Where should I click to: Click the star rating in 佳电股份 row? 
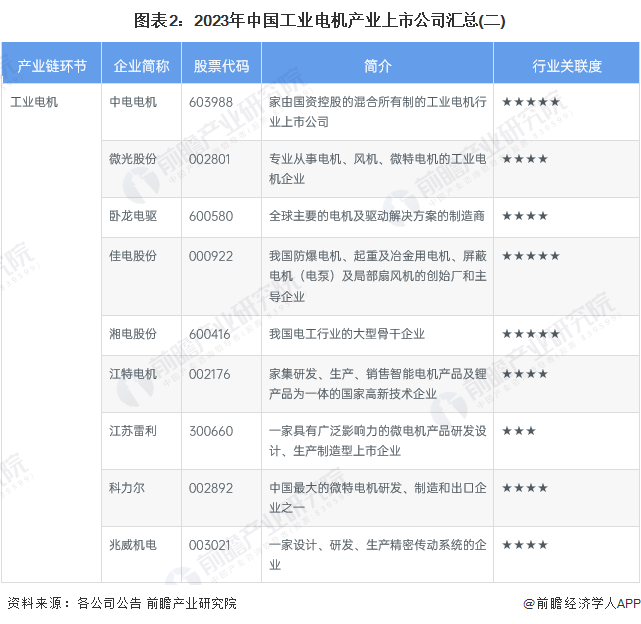(531, 256)
